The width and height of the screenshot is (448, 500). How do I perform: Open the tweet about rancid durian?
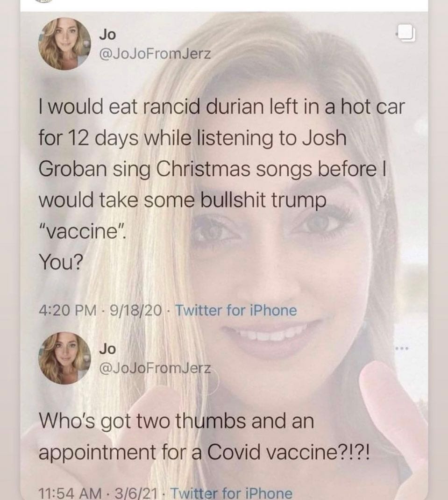coord(221,184)
